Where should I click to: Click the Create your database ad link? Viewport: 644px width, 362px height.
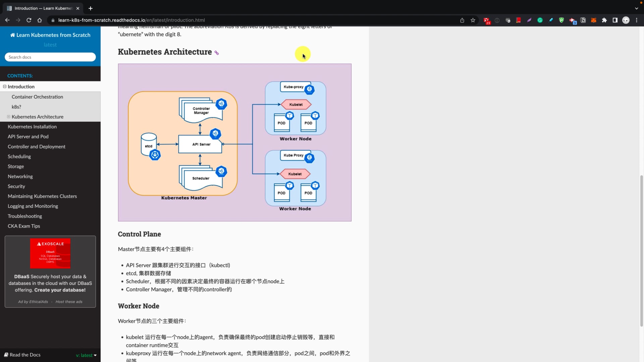60,290
